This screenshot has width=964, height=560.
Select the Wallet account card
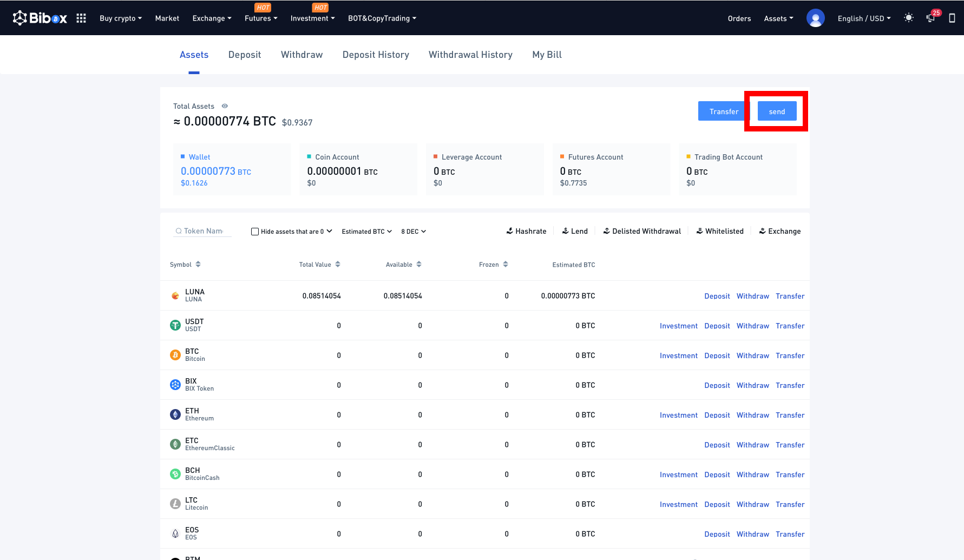232,169
